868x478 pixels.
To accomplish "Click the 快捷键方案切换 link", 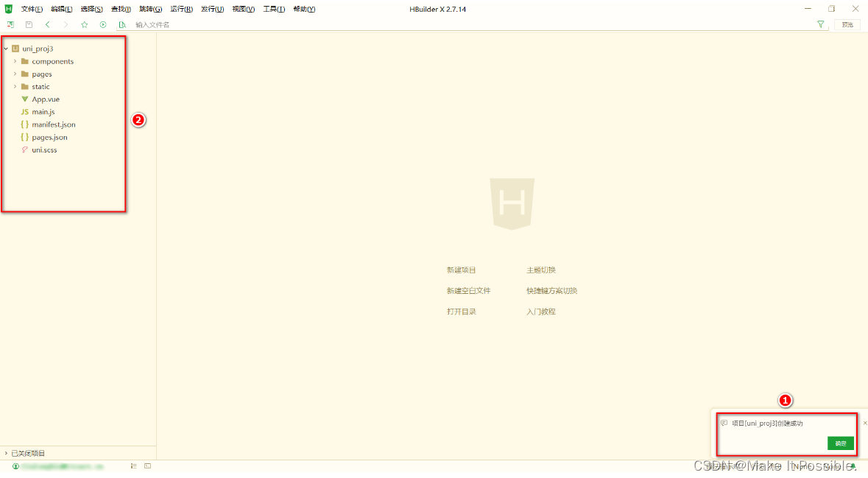I will [x=551, y=291].
